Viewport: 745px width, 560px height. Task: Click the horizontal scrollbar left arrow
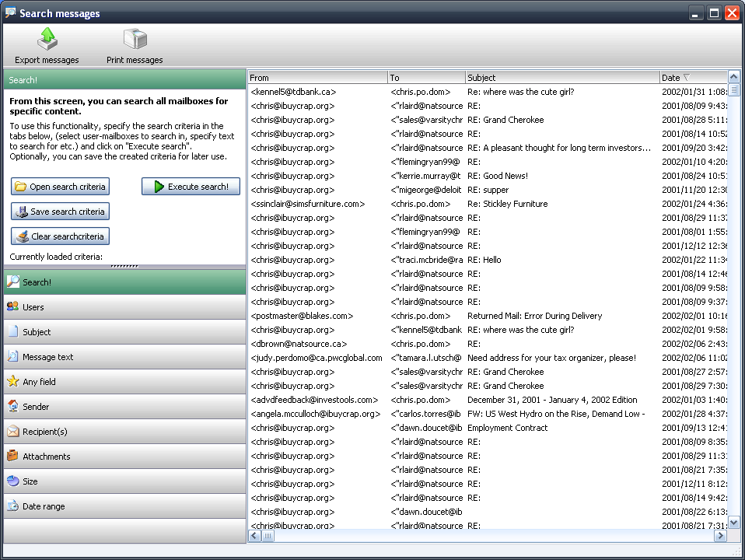pyautogui.click(x=254, y=536)
